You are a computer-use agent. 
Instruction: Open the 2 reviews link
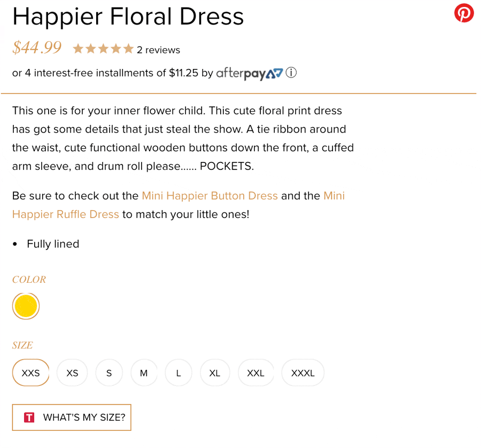coord(158,50)
